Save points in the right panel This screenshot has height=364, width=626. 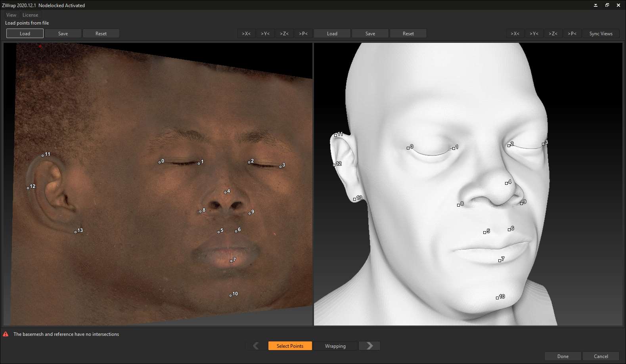pyautogui.click(x=370, y=34)
